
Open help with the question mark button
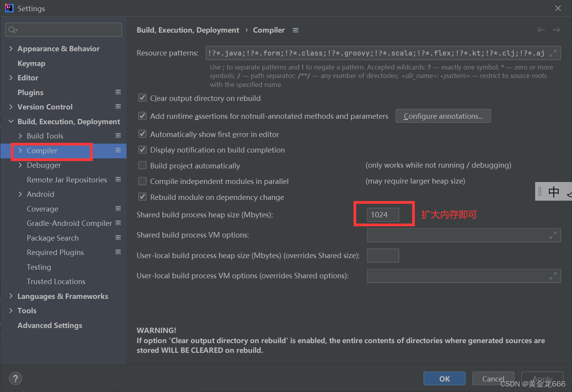coord(16,378)
